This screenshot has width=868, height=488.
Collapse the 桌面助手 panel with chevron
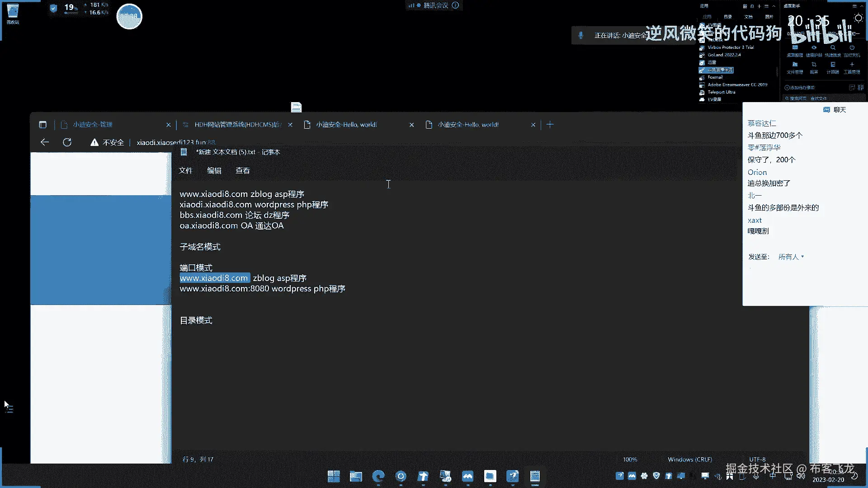coord(863,6)
